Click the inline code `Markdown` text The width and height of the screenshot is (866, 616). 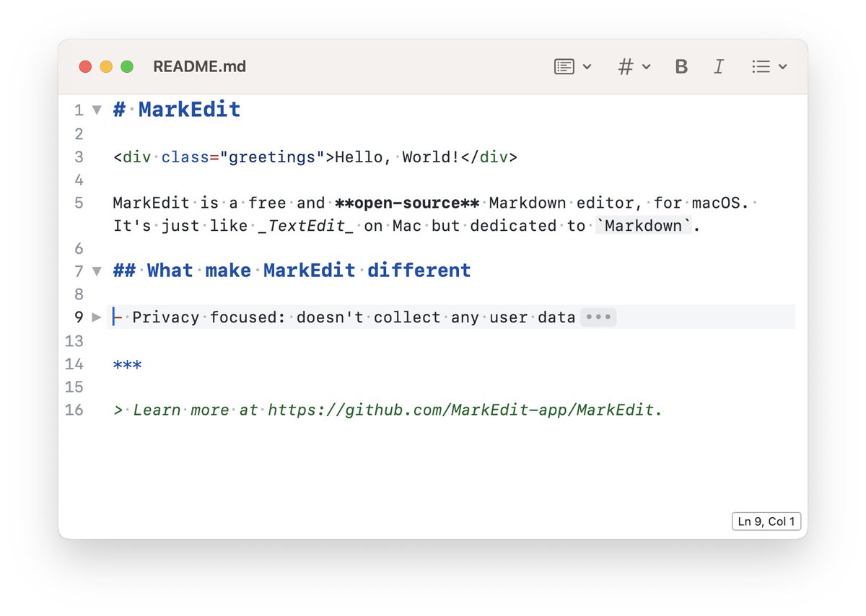(643, 226)
